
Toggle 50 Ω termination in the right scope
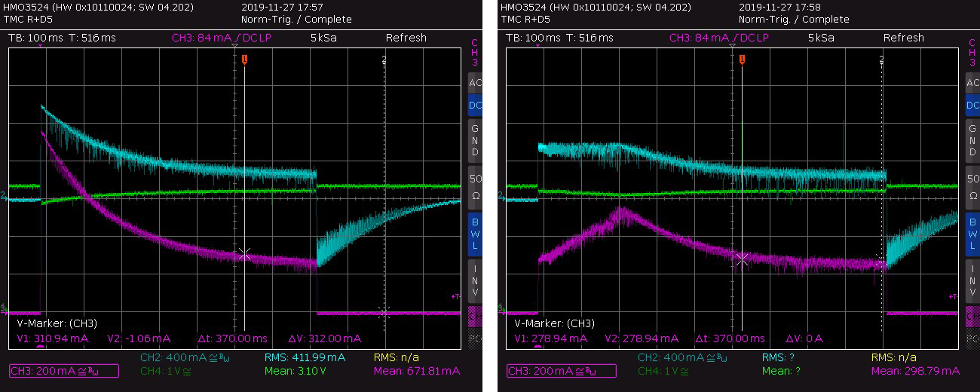point(972,186)
